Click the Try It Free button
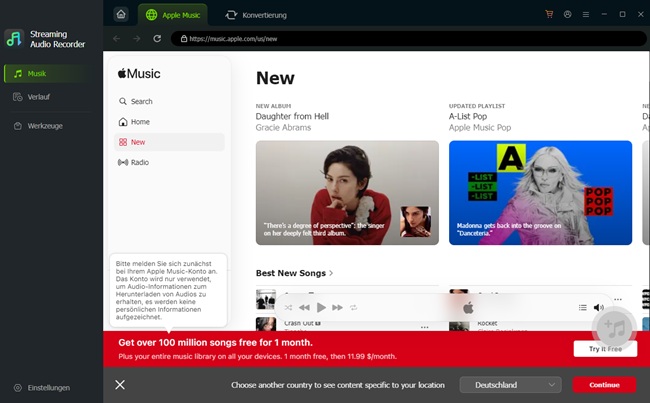This screenshot has width=650, height=403. (605, 349)
